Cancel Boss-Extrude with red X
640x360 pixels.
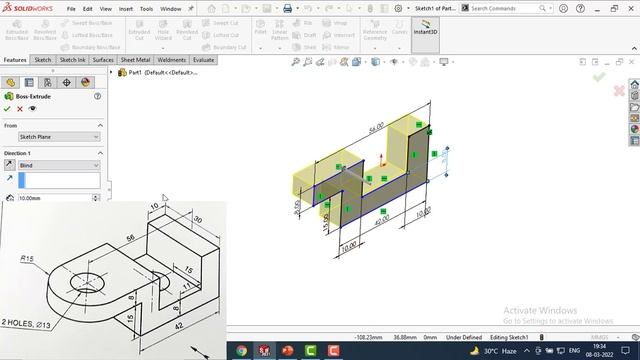coord(20,109)
